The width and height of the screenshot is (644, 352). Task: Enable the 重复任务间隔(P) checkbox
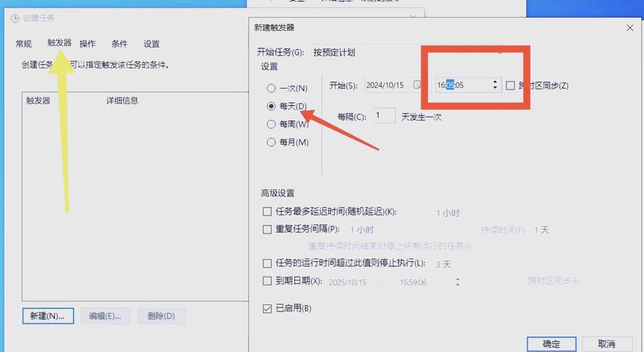coord(267,230)
